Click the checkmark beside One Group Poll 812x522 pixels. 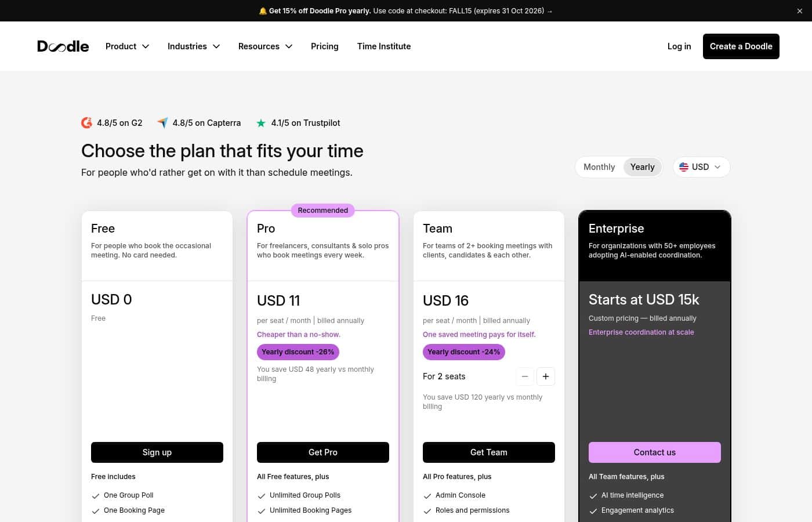pos(96,496)
